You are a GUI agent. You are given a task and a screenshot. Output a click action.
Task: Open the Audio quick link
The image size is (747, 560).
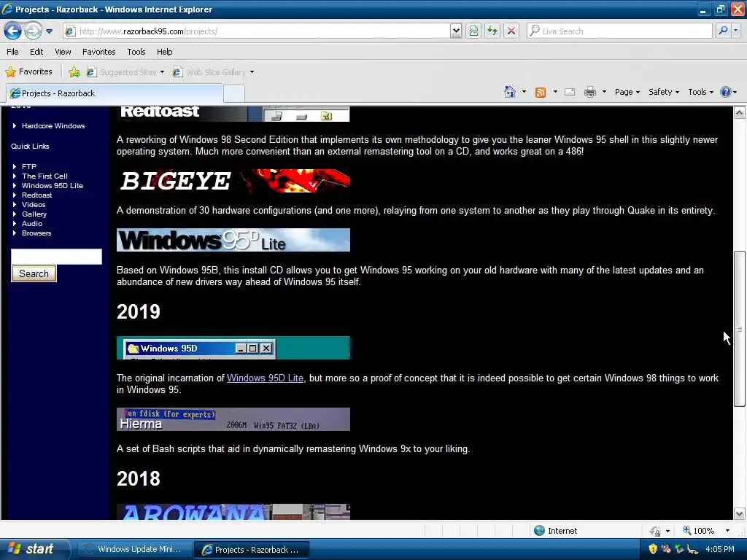pyautogui.click(x=32, y=224)
